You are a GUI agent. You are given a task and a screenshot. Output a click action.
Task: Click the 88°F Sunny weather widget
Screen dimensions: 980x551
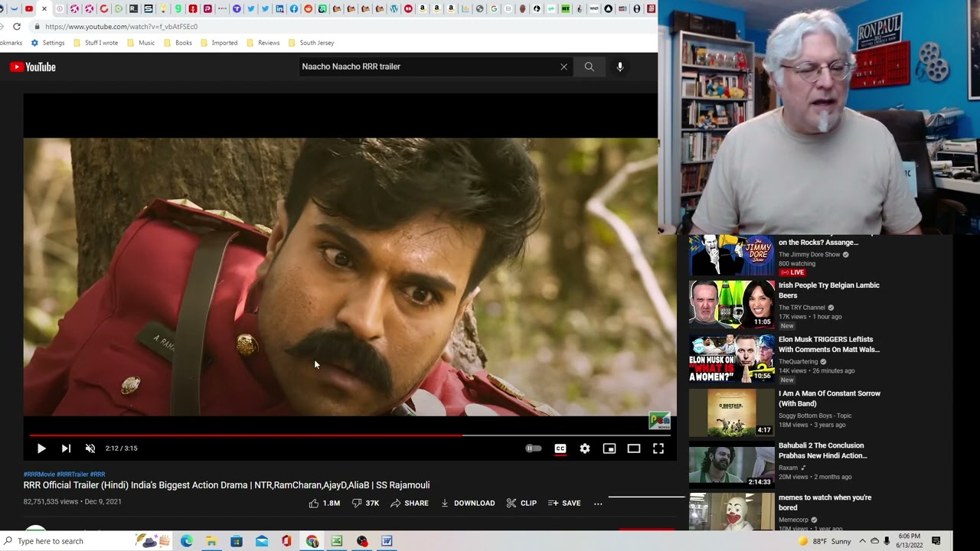tap(825, 541)
